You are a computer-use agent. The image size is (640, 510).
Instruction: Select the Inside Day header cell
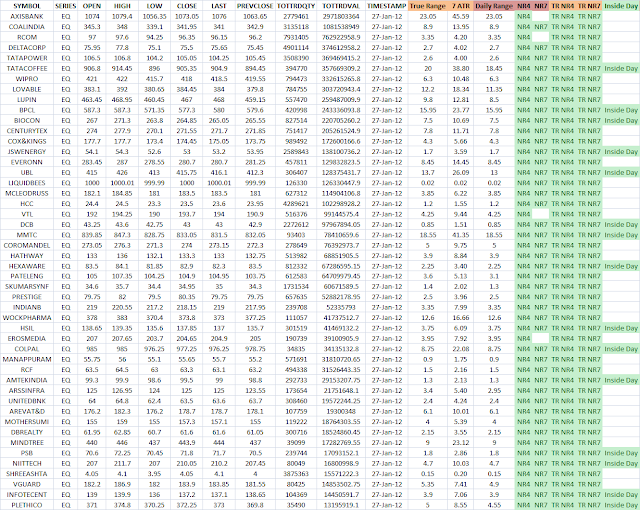click(621, 6)
